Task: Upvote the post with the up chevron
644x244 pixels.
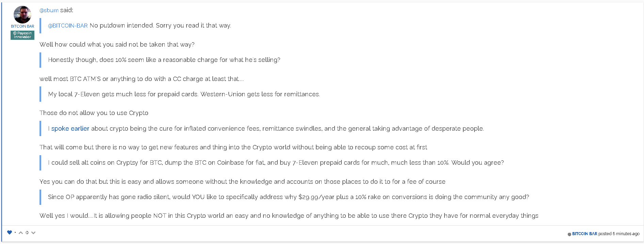Action: [x=21, y=233]
